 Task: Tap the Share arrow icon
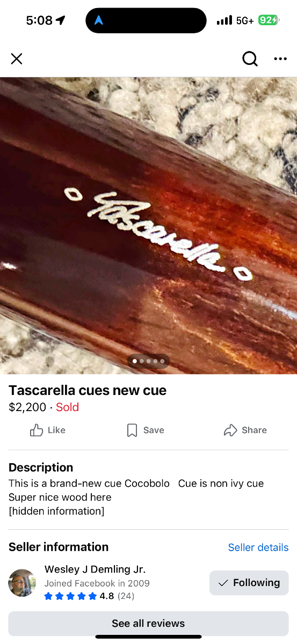230,430
